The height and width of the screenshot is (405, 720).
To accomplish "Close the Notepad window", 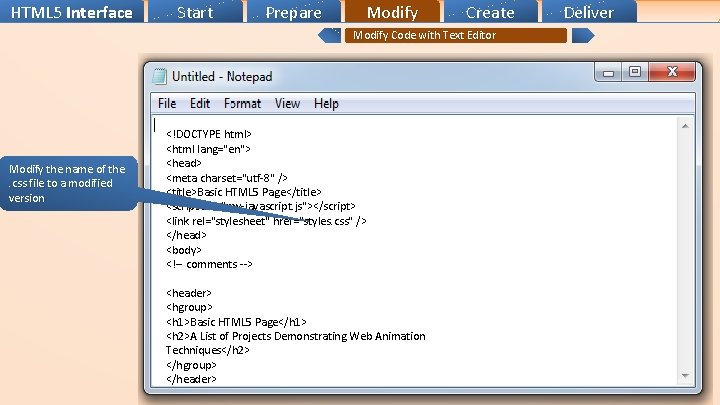I will tap(672, 72).
